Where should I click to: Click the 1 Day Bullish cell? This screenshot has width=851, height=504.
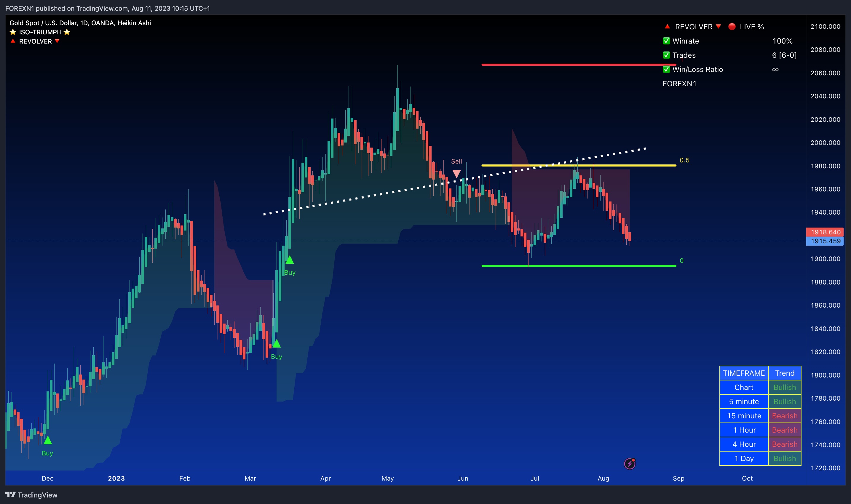point(785,458)
